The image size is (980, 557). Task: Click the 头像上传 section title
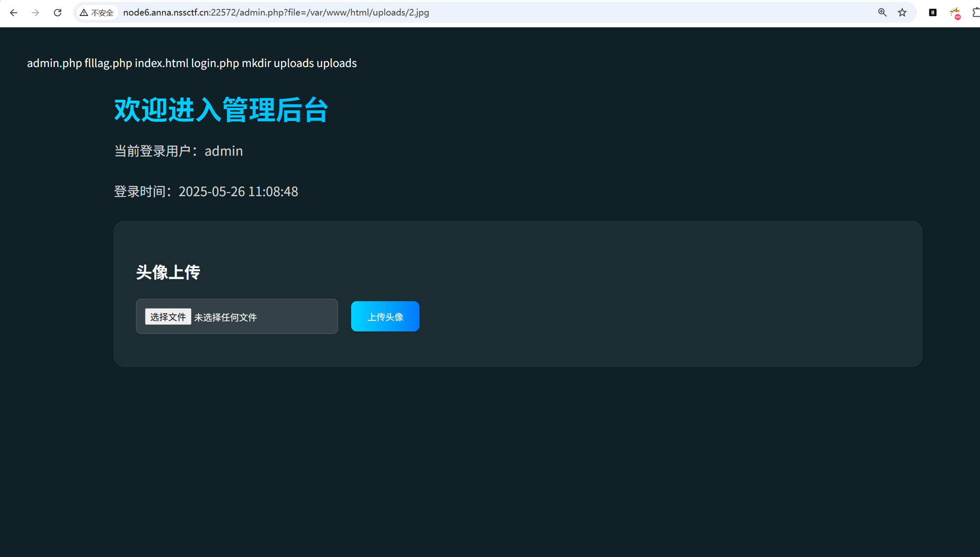point(168,272)
